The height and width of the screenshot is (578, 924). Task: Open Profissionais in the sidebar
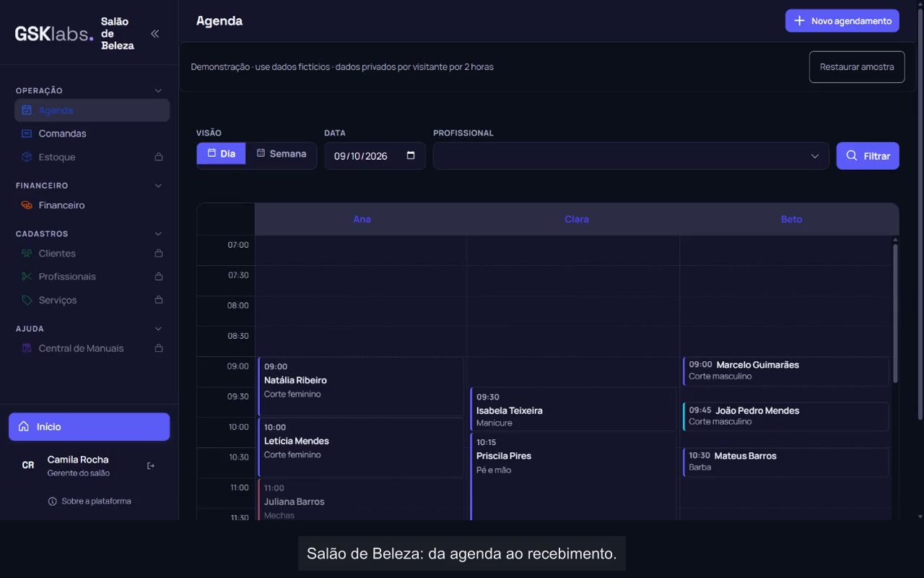(x=92, y=277)
